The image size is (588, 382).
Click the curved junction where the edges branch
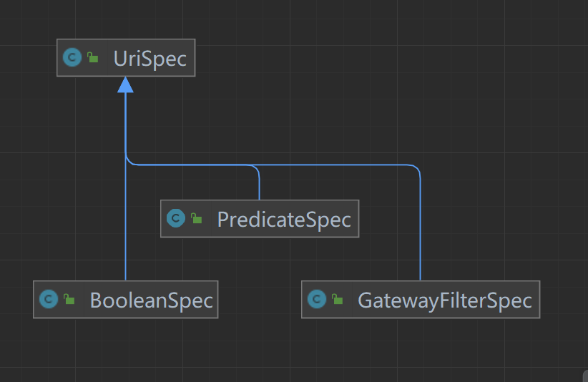click(x=129, y=160)
